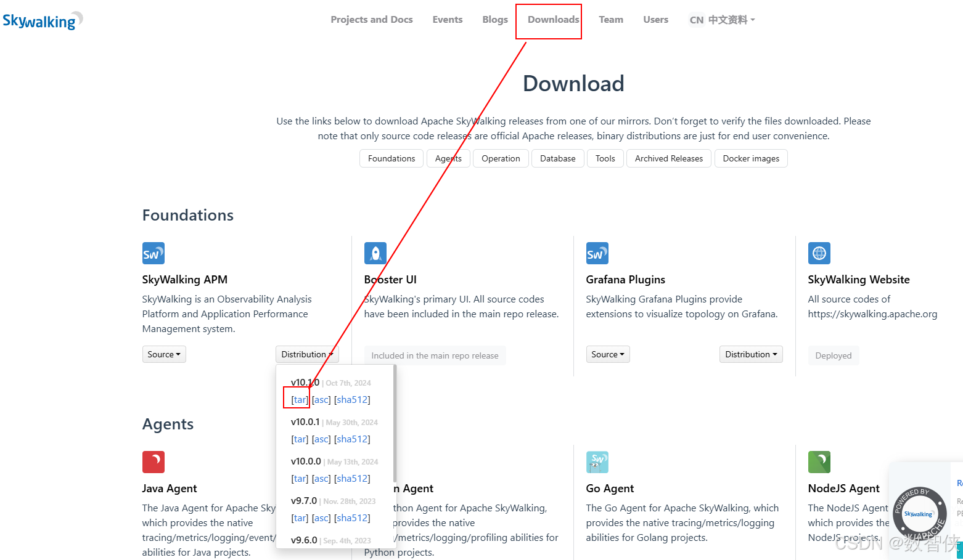Jump to Tools section button
963x560 pixels.
click(x=605, y=158)
